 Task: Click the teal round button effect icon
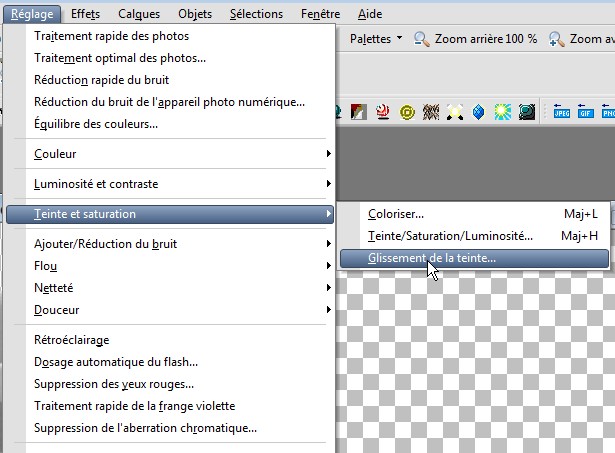[x=527, y=111]
